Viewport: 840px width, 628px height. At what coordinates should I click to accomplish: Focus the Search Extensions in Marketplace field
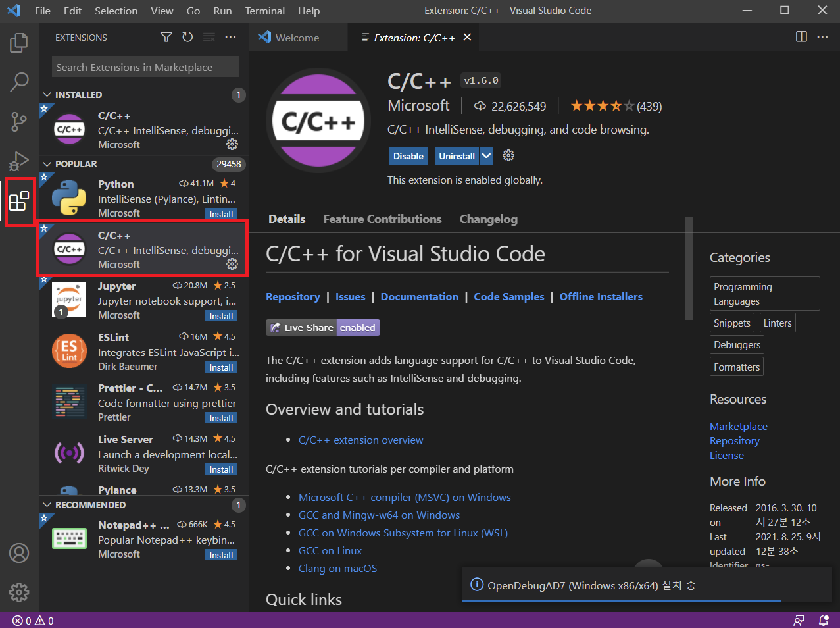point(145,67)
